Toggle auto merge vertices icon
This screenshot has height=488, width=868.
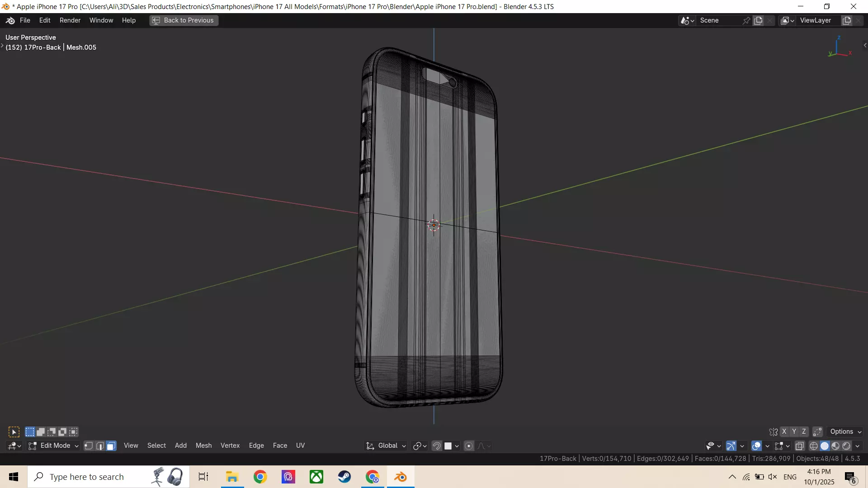[x=817, y=432]
